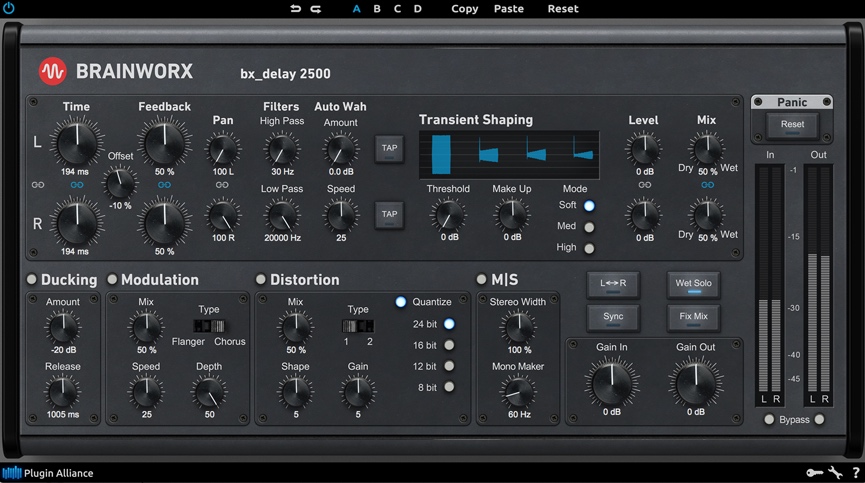Viewport: 865px width, 483px height.
Task: Select High transient mode
Action: click(x=589, y=248)
